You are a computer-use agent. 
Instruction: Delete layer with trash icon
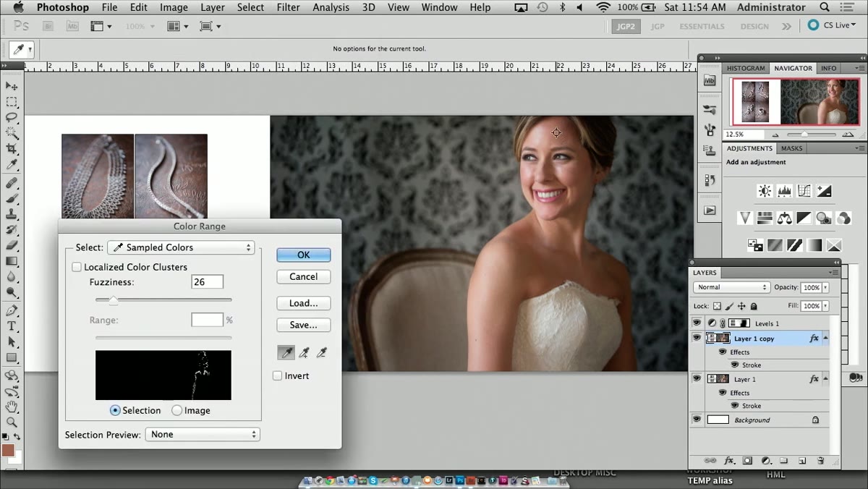[x=820, y=460]
